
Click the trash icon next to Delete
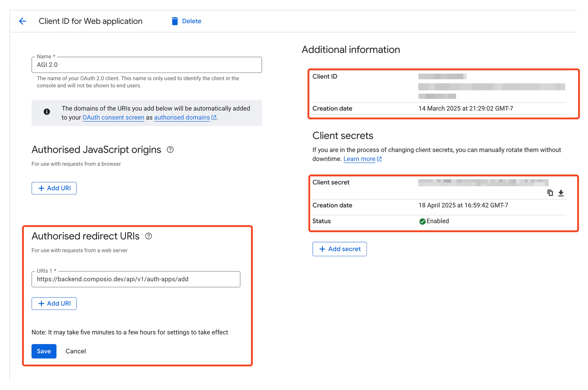click(175, 21)
